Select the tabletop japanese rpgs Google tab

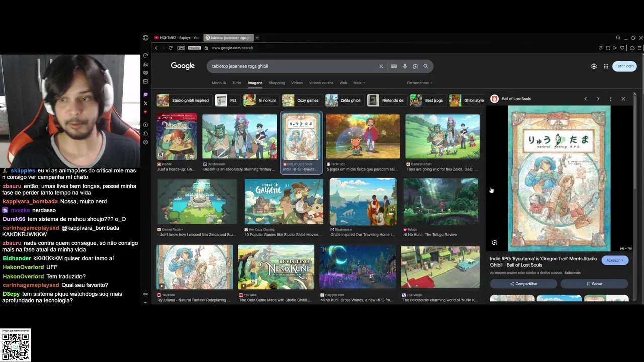[x=228, y=38]
